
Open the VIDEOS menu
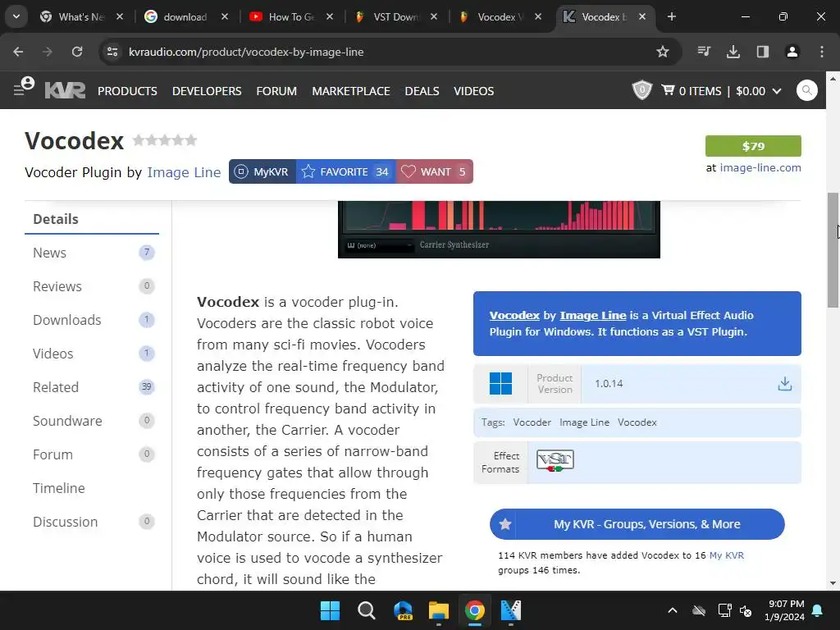coord(473,91)
